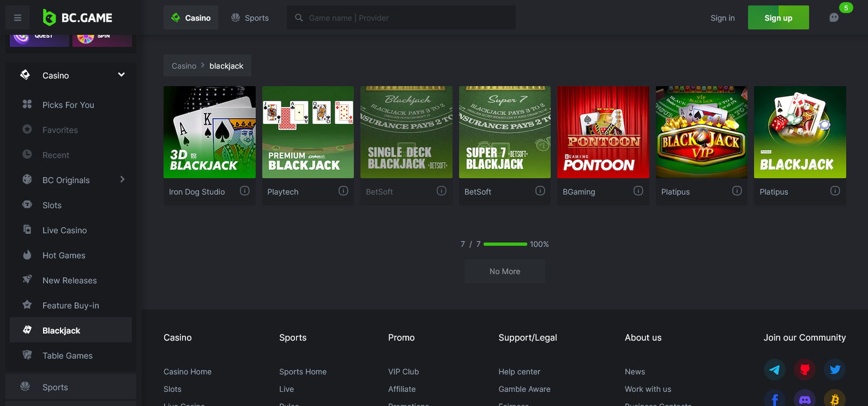The image size is (868, 406).
Task: Click the Quest promo banner
Action: pyautogui.click(x=39, y=40)
